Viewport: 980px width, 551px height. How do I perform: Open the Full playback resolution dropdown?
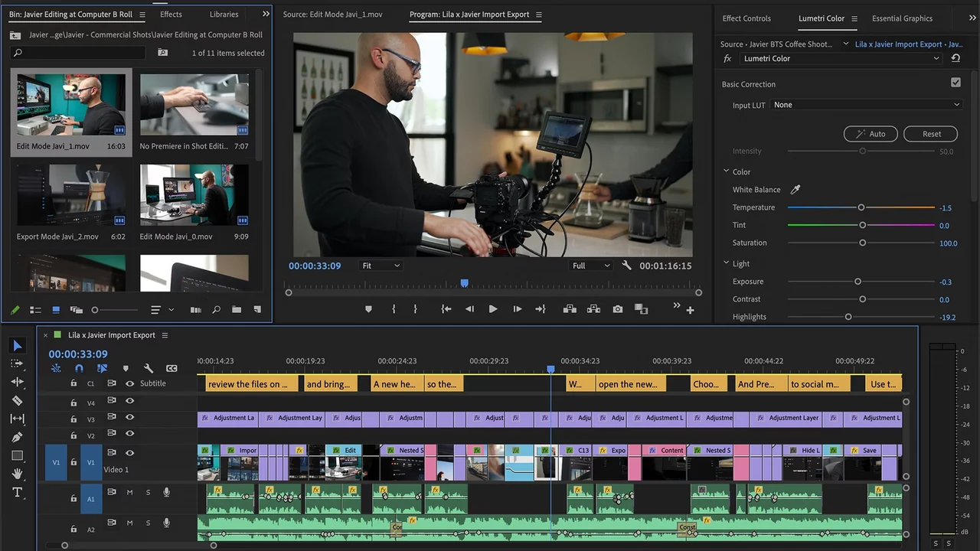click(x=591, y=266)
